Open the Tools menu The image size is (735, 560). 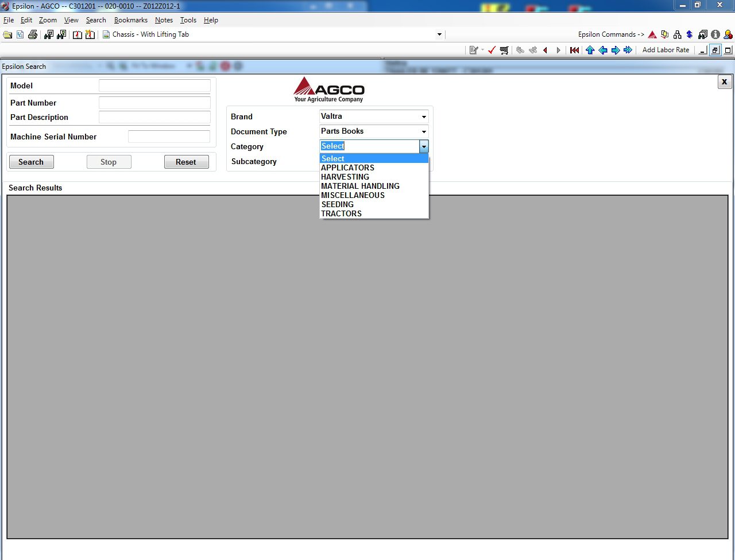click(188, 20)
